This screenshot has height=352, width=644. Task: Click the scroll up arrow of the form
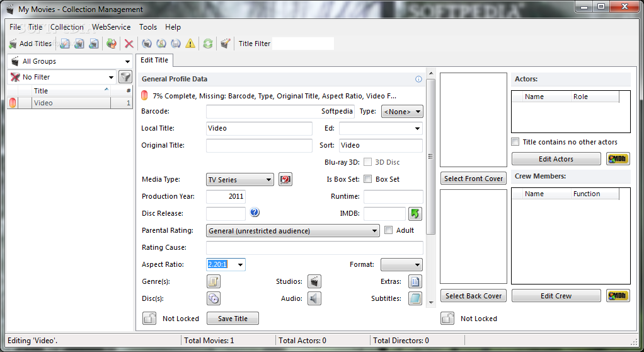(431, 74)
